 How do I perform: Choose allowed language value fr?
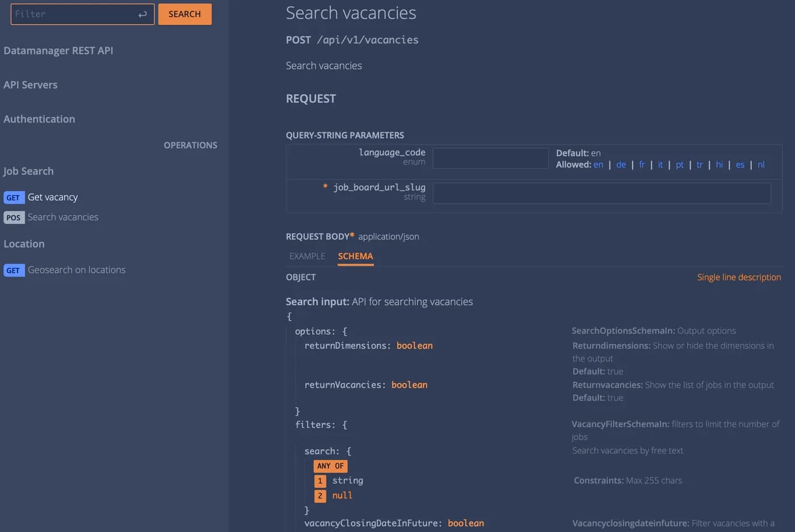(642, 165)
